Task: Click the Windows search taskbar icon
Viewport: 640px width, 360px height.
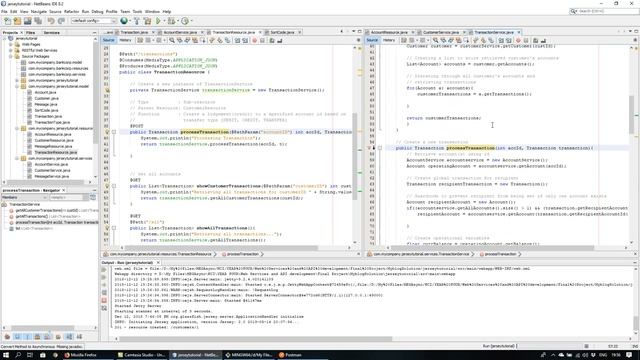Action: pos(18,355)
